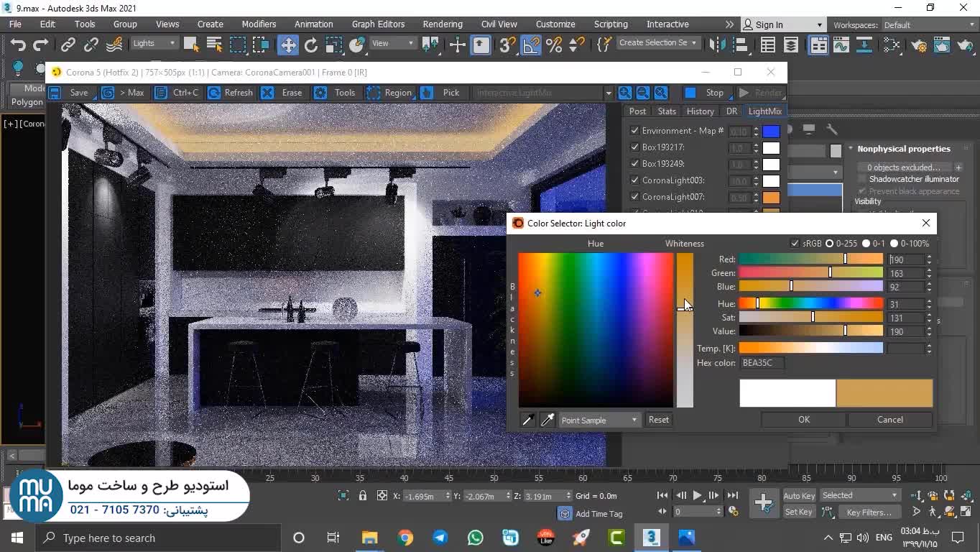980x552 pixels.
Task: Click the blue Environment color swatch
Action: (771, 132)
